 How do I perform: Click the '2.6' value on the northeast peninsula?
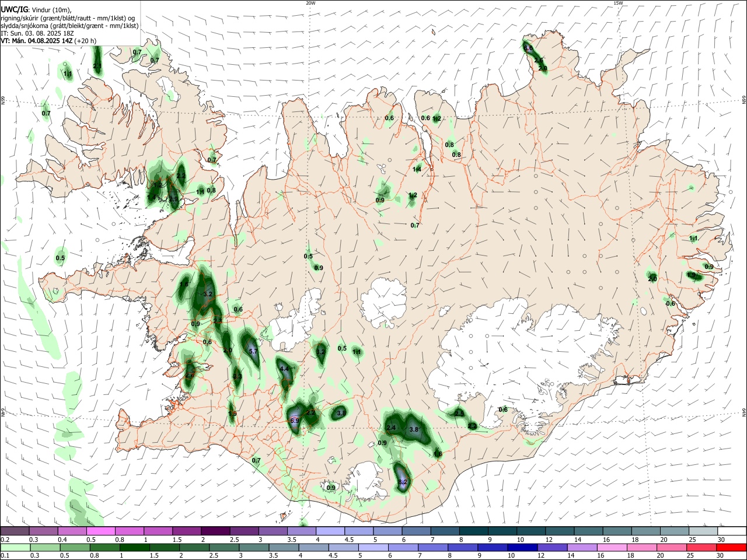539,60
